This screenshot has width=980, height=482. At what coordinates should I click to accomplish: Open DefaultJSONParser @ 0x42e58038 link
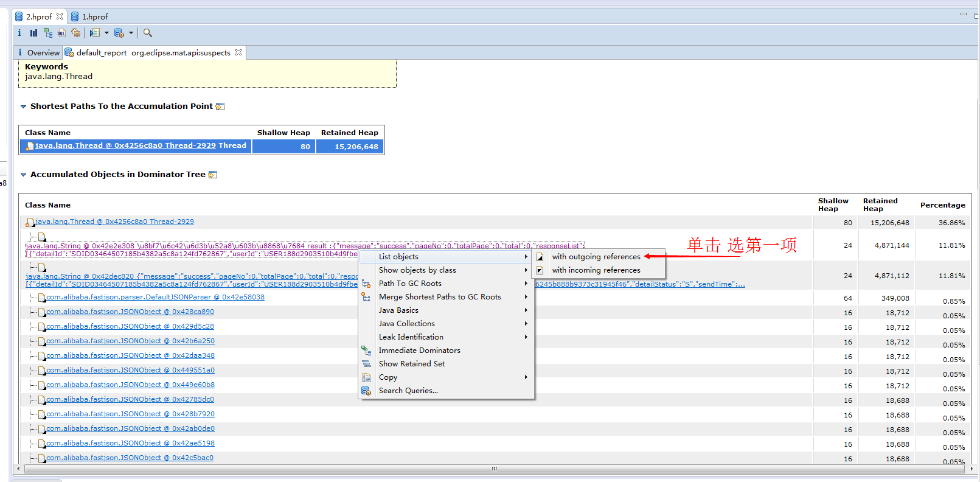point(155,298)
